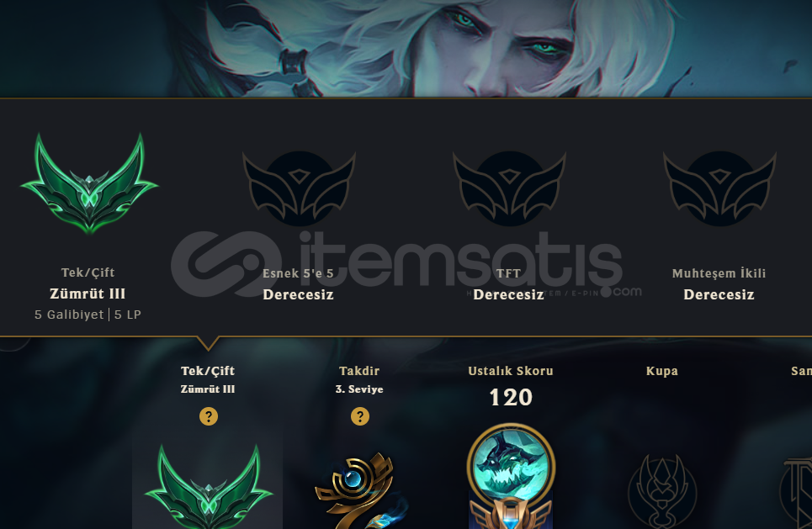This screenshot has height=529, width=812.
Task: Open the Ustalık Skoru section
Action: pos(511,371)
